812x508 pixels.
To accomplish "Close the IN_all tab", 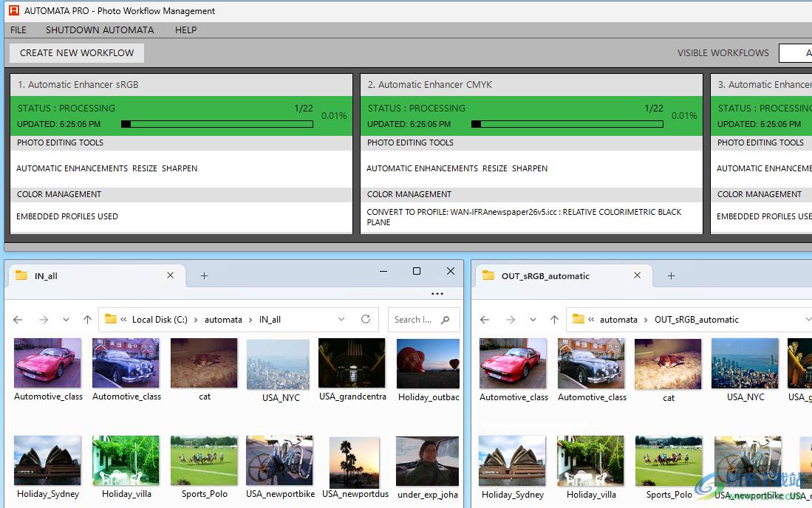I will pyautogui.click(x=170, y=275).
